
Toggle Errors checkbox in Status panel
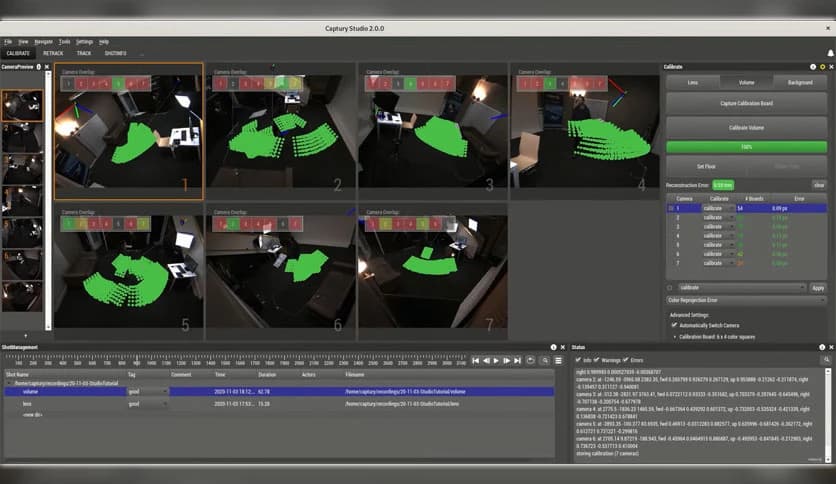(625, 360)
